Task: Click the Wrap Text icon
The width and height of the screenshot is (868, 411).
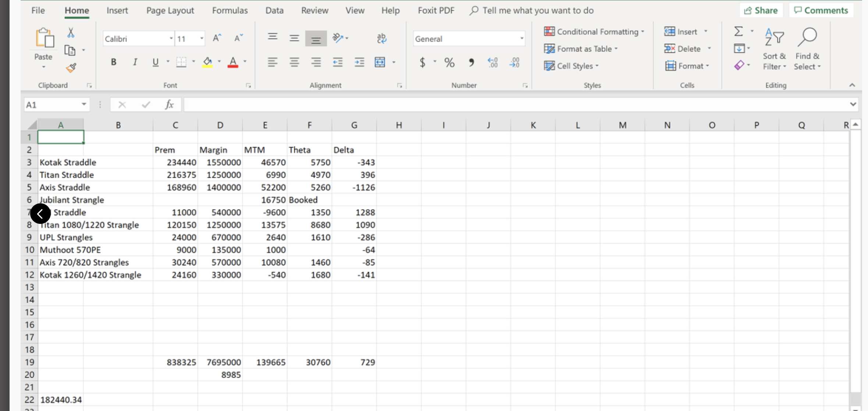Action: [381, 38]
